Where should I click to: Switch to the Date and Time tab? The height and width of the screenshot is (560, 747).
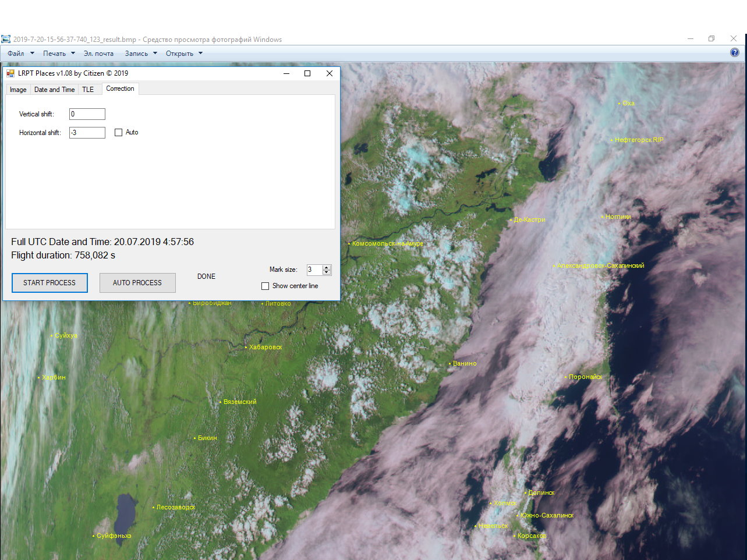(54, 90)
